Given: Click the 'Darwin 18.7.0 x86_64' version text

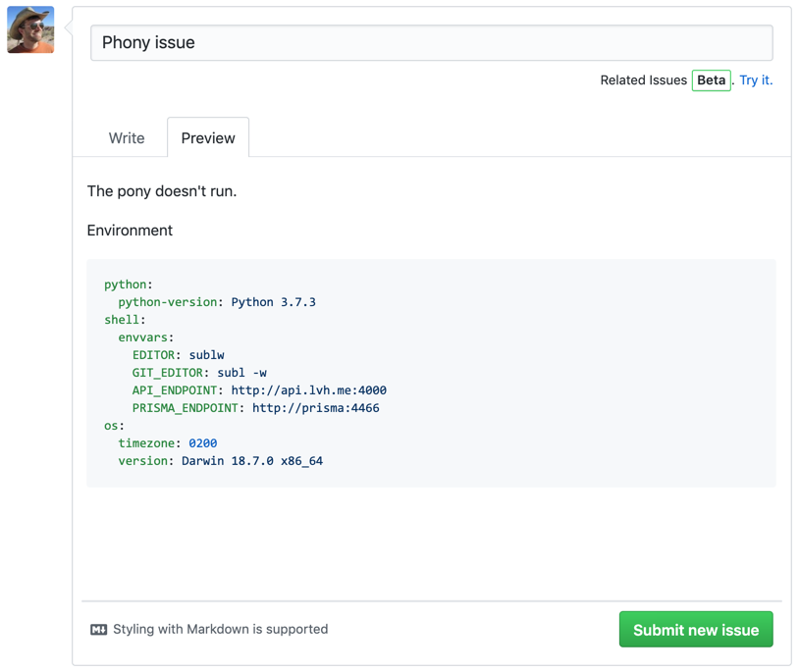Looking at the screenshot, I should [x=252, y=461].
